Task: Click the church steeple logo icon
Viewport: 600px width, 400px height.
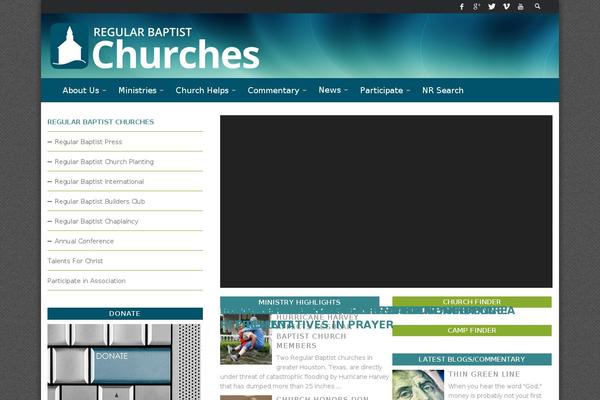Action: [69, 46]
